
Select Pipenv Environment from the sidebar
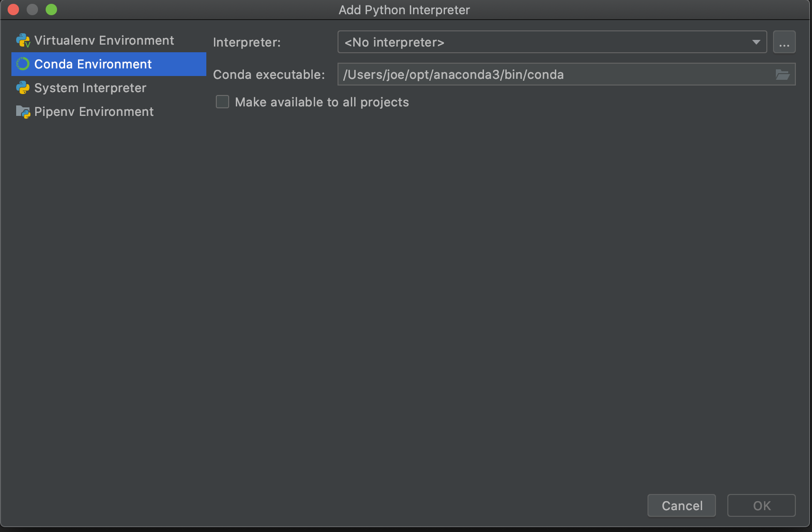(94, 111)
